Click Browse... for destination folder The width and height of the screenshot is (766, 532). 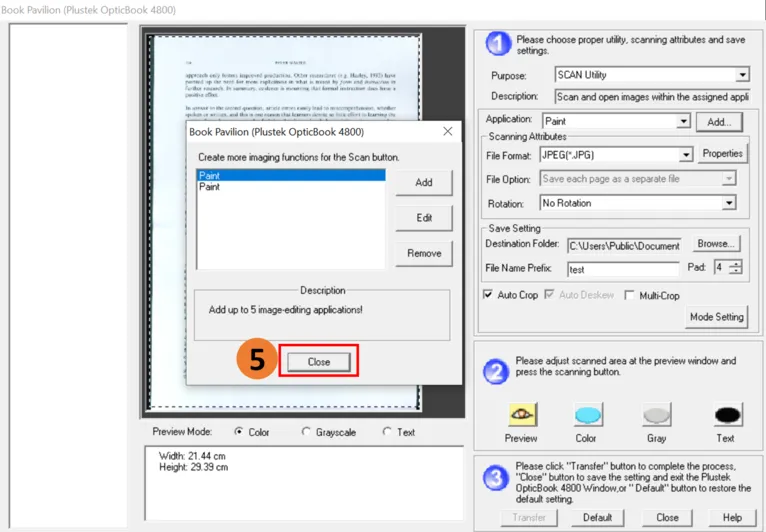(x=716, y=243)
